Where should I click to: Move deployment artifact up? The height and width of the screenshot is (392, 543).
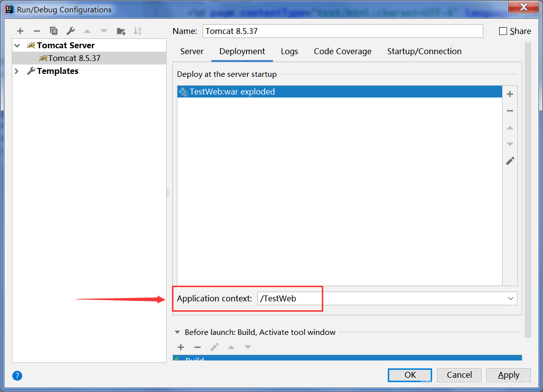point(510,128)
